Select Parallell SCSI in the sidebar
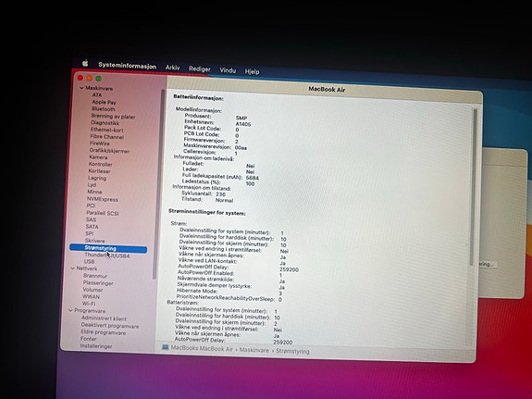532x399 pixels. [102, 213]
